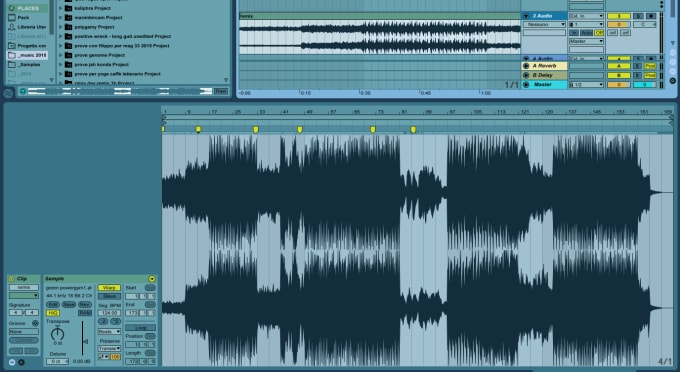
Task: Click the 3 Audio track volume field
Action: coord(619,24)
